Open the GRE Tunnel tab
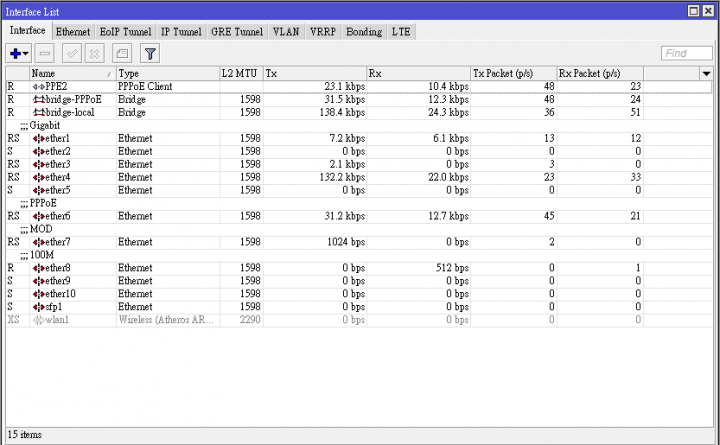This screenshot has height=445, width=720. click(237, 32)
